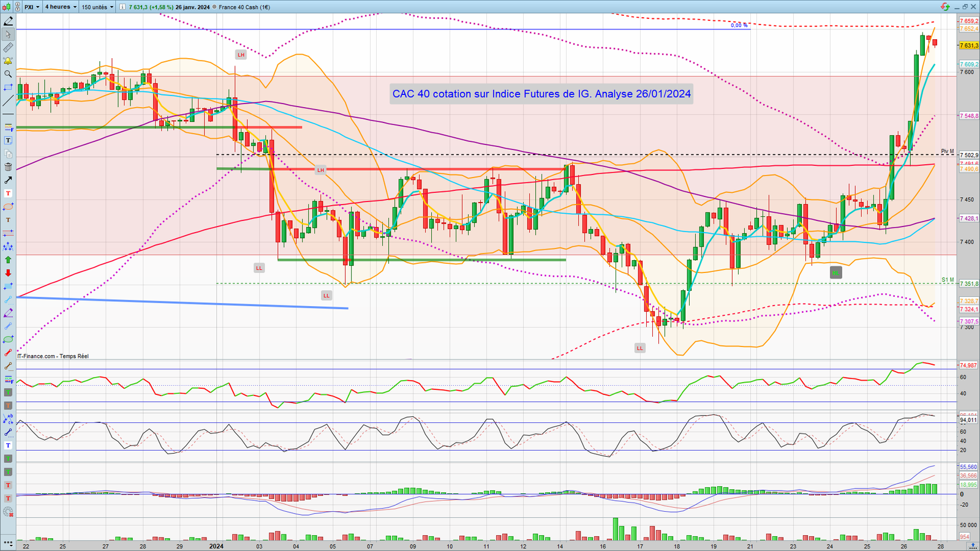Click the S1 M support label
The width and height of the screenshot is (980, 551).
pyautogui.click(x=948, y=280)
